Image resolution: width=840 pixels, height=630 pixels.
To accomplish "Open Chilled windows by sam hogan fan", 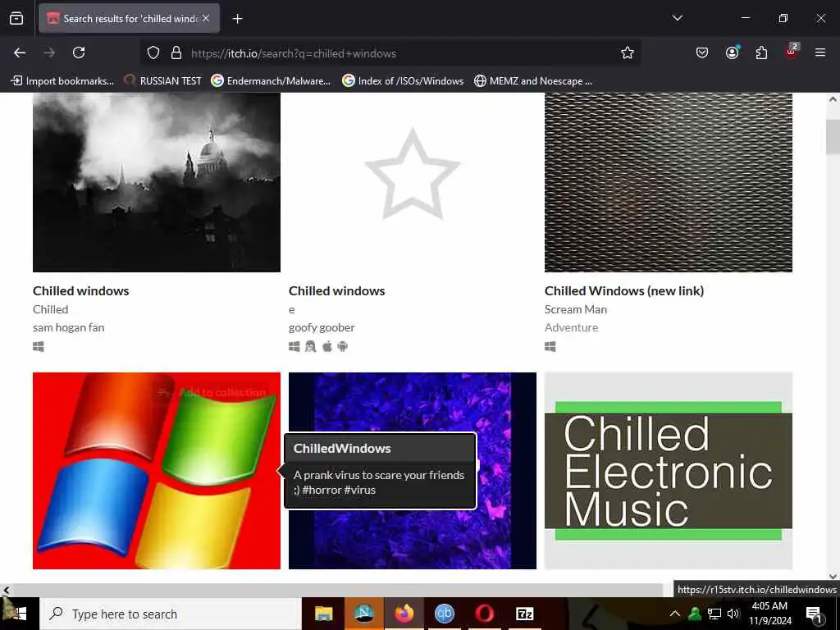I will (81, 291).
